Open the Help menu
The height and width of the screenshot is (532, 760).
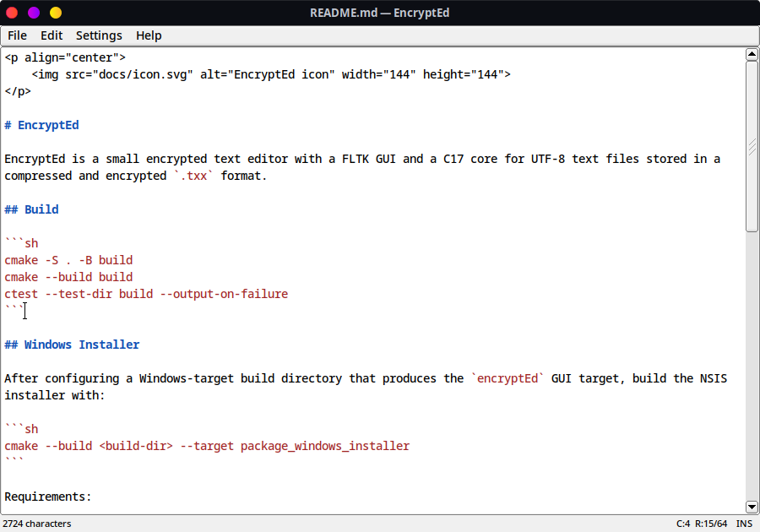pyautogui.click(x=149, y=35)
